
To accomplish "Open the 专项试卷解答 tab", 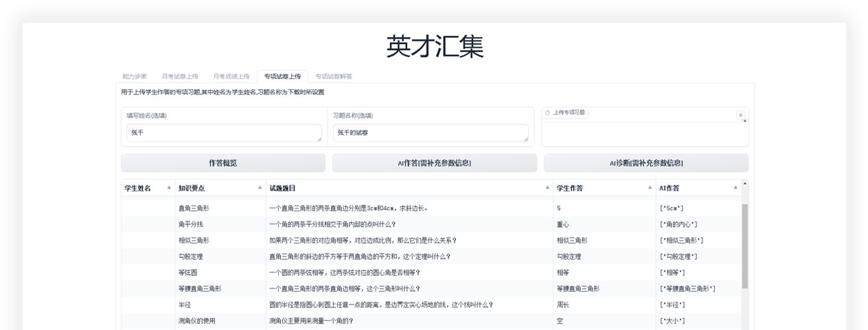I will 334,76.
